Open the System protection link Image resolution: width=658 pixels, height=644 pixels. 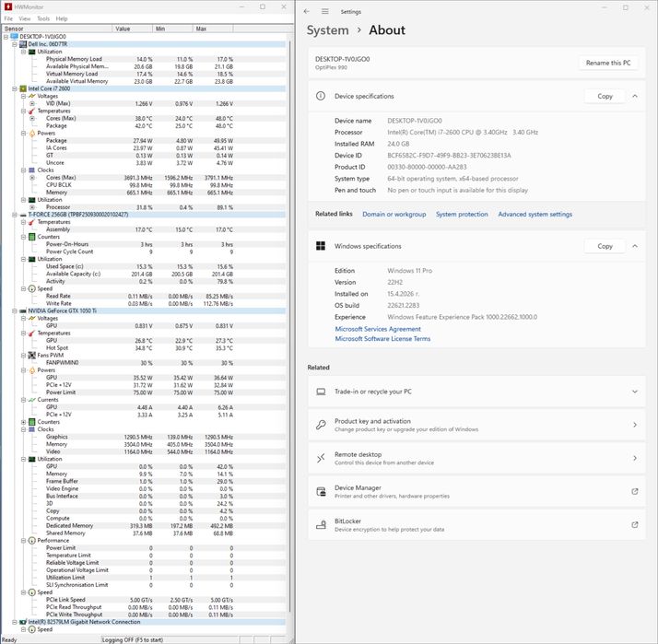(462, 214)
